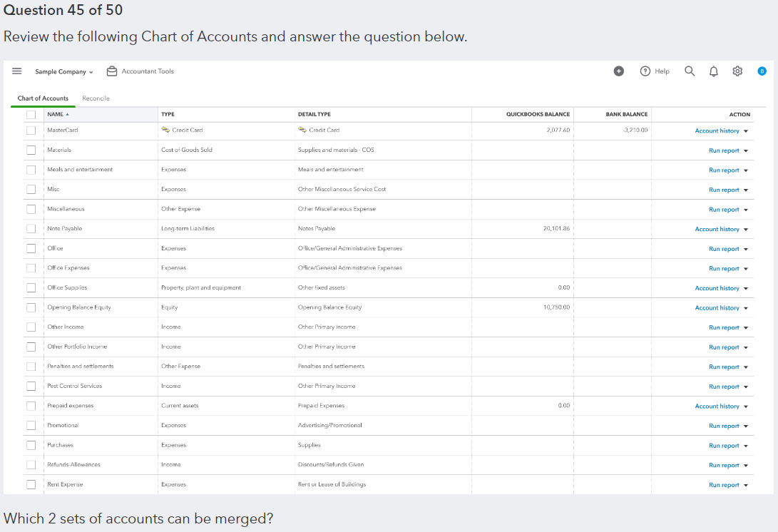
Task: Click the search magnifier icon
Action: coord(690,71)
